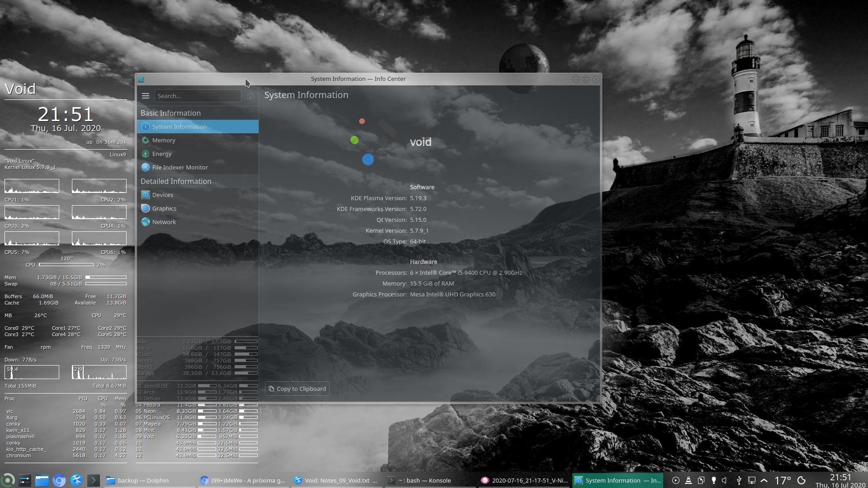
Task: Open the lightbulb brightness tray icon
Action: (713, 480)
